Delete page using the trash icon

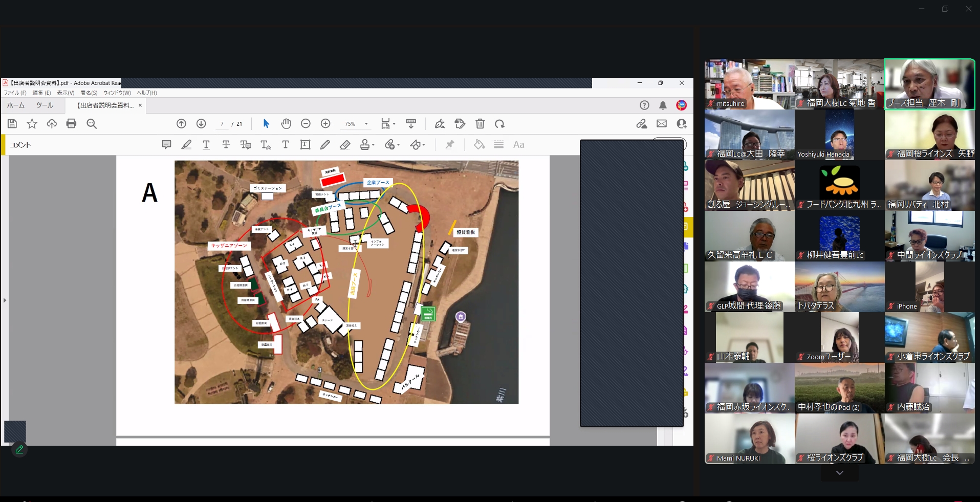point(480,124)
